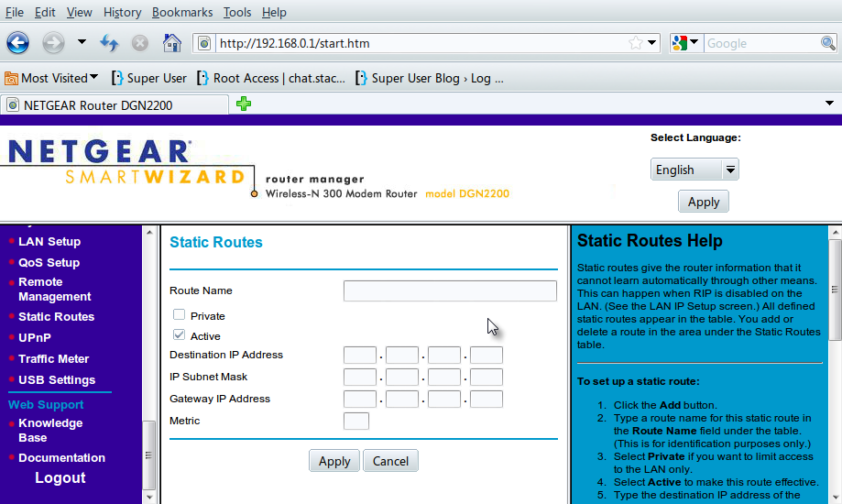Screen dimensions: 842x504
Task: Enable the Private checkbox
Action: pyautogui.click(x=179, y=315)
